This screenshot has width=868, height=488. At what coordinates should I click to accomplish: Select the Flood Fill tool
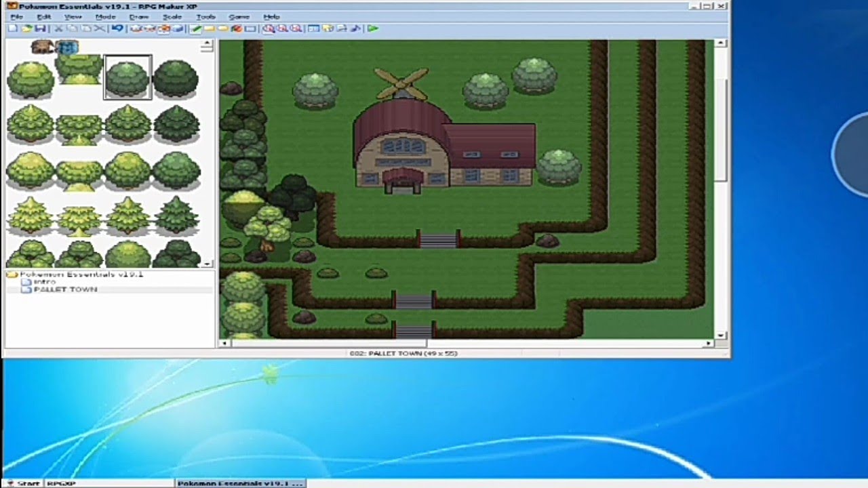click(236, 28)
